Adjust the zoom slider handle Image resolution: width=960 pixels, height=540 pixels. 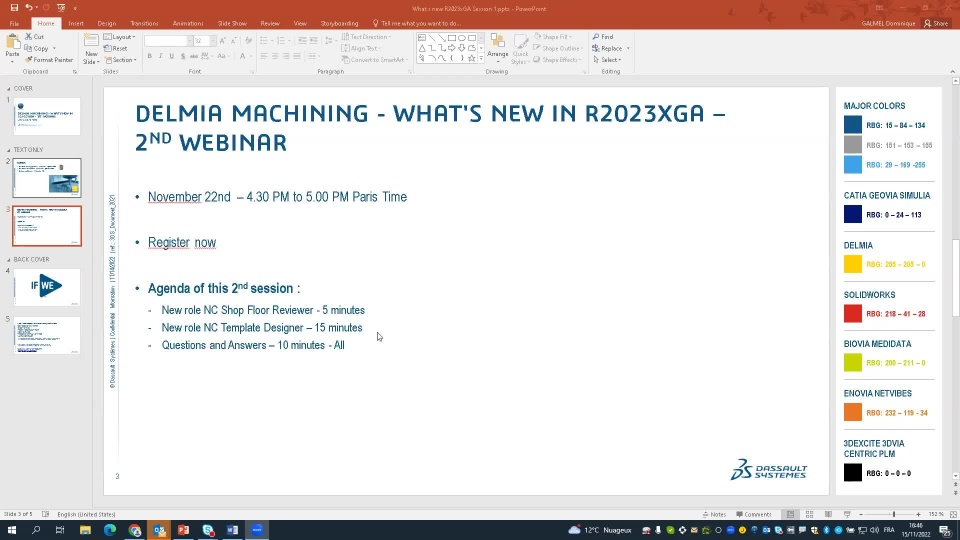894,514
